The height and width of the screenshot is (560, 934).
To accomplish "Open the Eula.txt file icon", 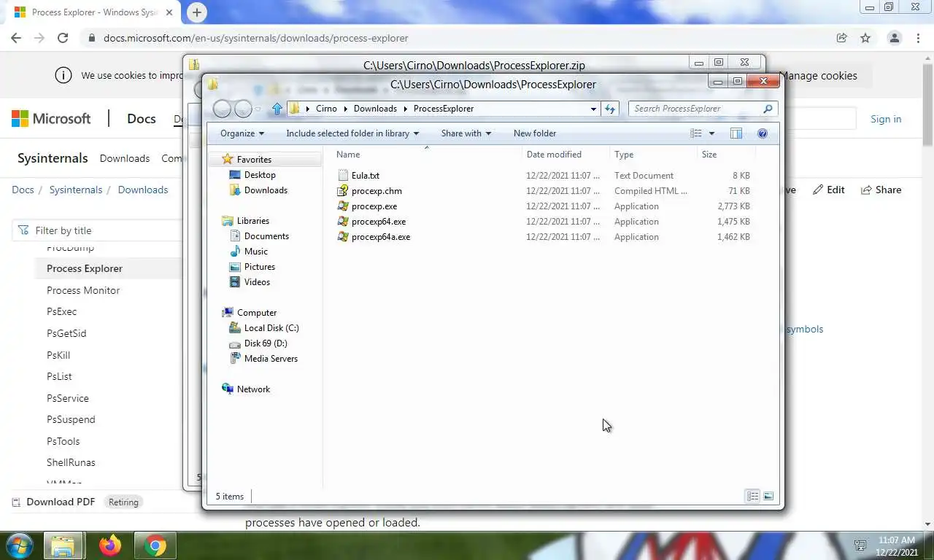I will (344, 176).
